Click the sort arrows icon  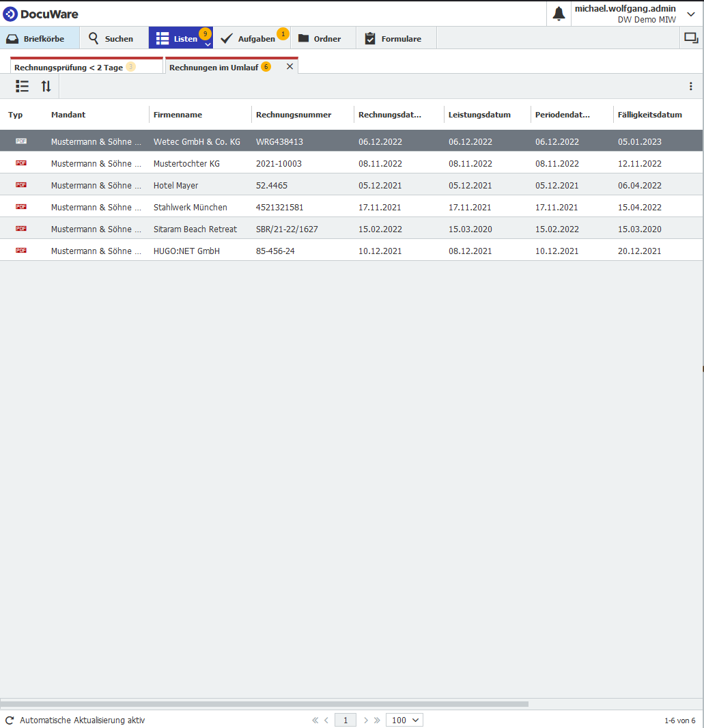click(46, 86)
